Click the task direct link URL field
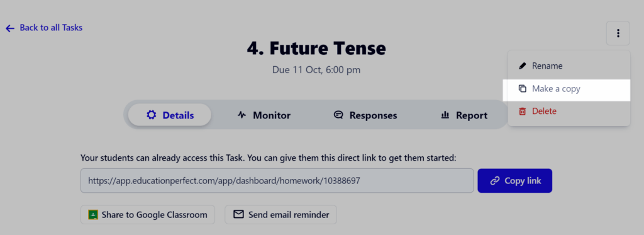Image resolution: width=644 pixels, height=235 pixels. click(277, 180)
